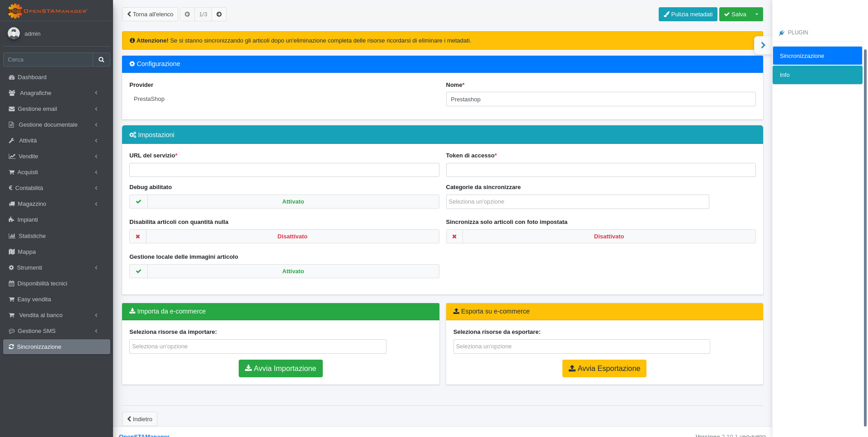The width and height of the screenshot is (868, 437).
Task: Click the Sincronizzazione refresh icon
Action: [x=11, y=347]
